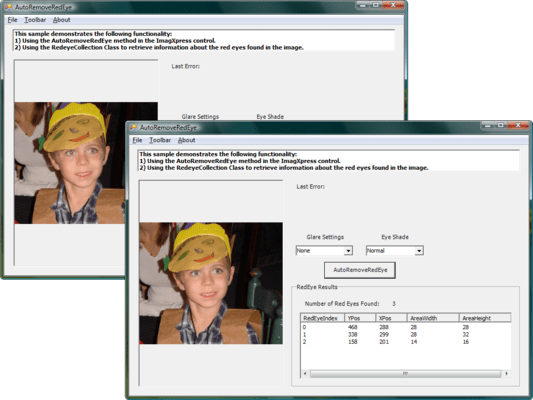Image resolution: width=533 pixels, height=400 pixels.
Task: Click the red eyes found count 3
Action: click(394, 303)
